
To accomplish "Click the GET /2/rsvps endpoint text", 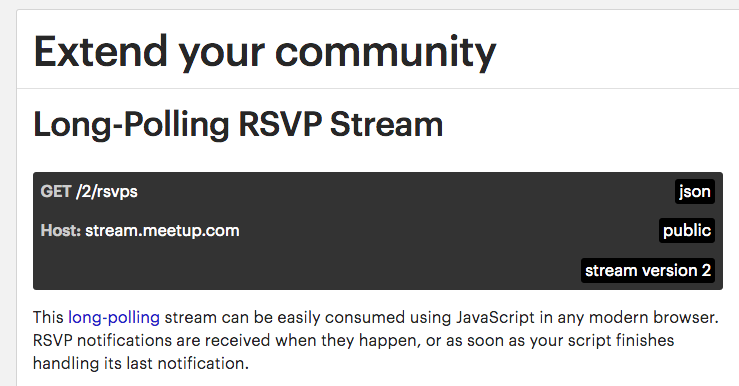I will (89, 192).
